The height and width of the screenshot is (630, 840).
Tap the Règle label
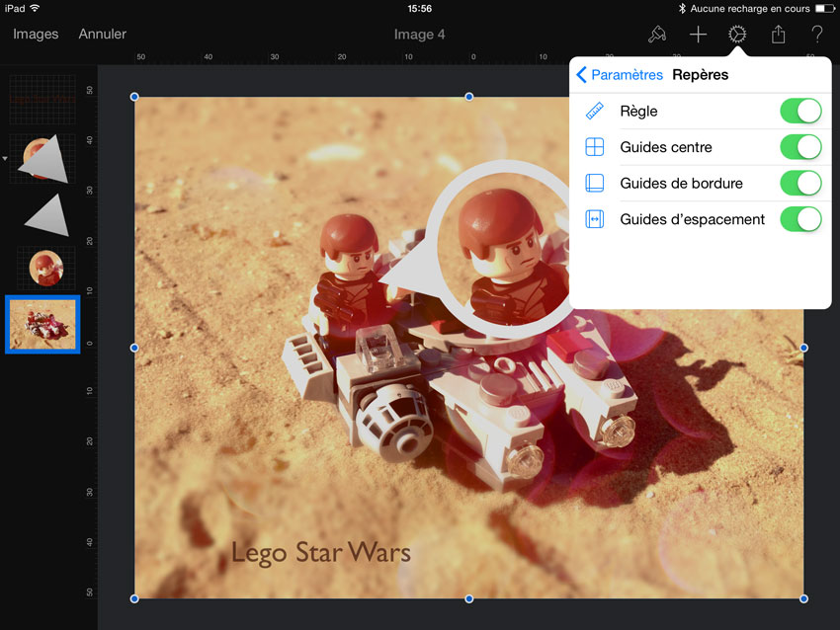pyautogui.click(x=638, y=112)
